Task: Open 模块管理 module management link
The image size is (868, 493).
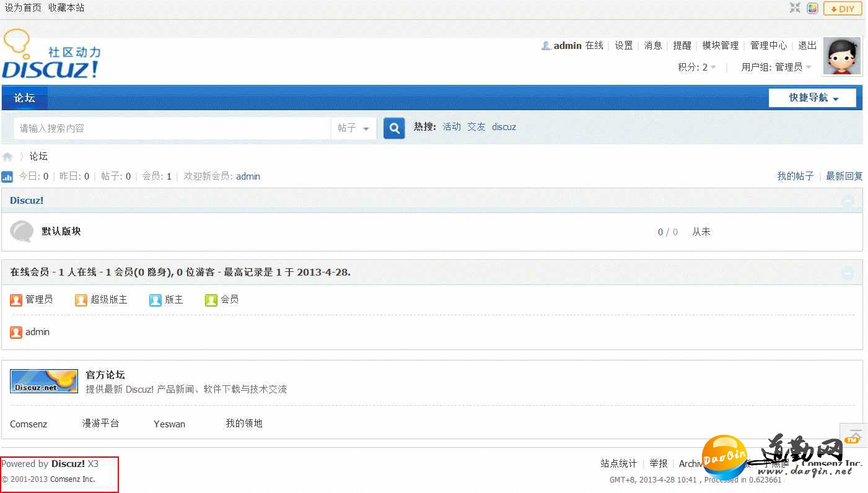Action: tap(721, 45)
